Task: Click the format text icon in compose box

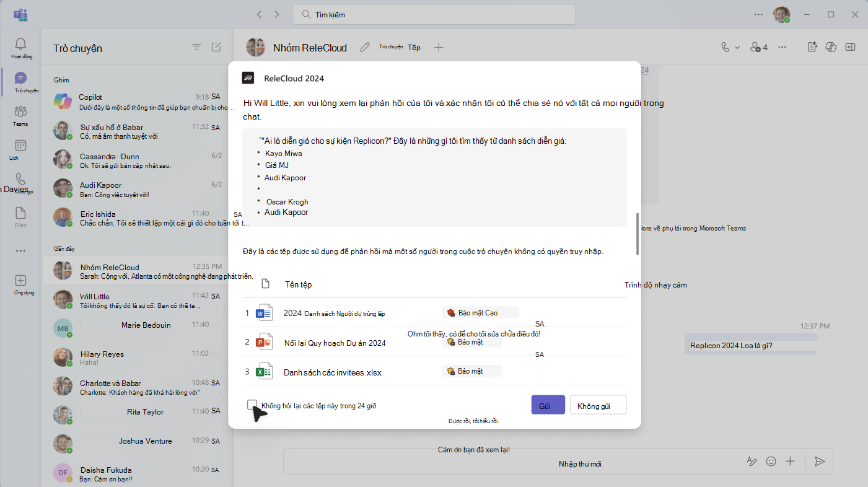Action: coord(752,462)
